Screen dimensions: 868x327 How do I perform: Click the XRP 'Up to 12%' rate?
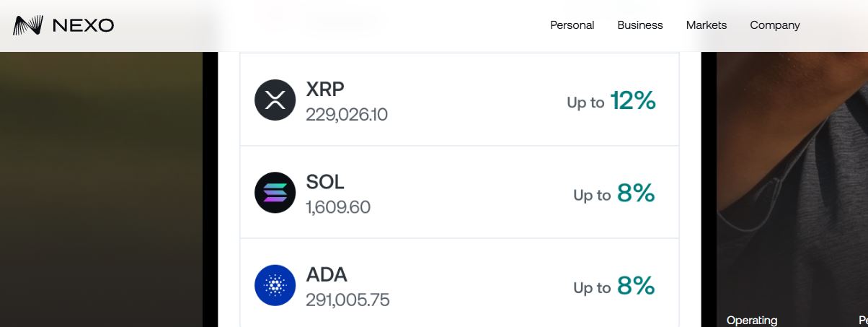pyautogui.click(x=611, y=101)
